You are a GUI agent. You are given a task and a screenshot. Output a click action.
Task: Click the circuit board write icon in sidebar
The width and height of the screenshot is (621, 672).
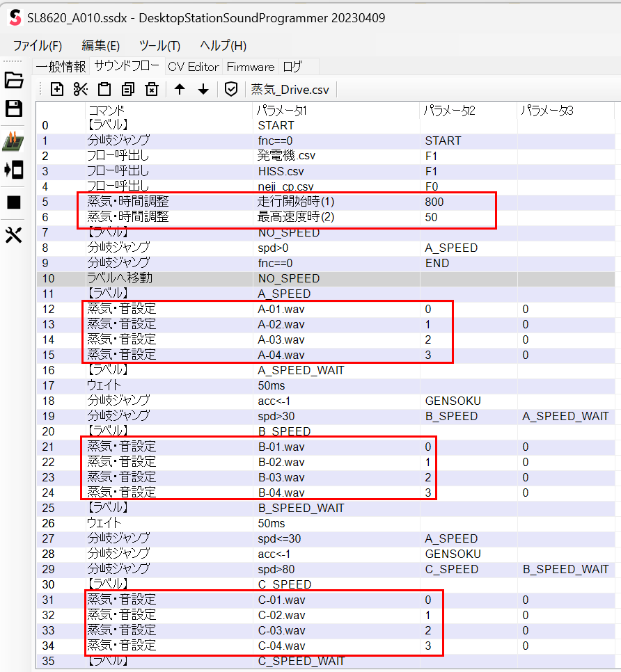click(14, 140)
